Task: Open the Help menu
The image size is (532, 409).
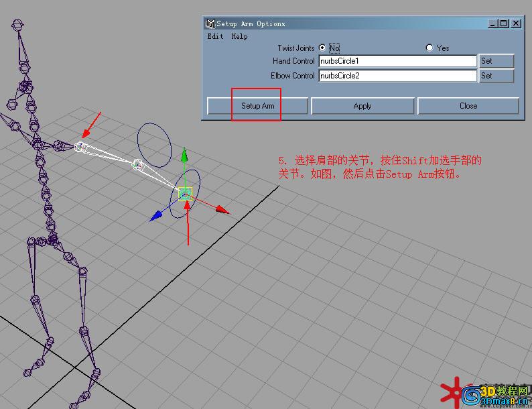Action: [240, 36]
